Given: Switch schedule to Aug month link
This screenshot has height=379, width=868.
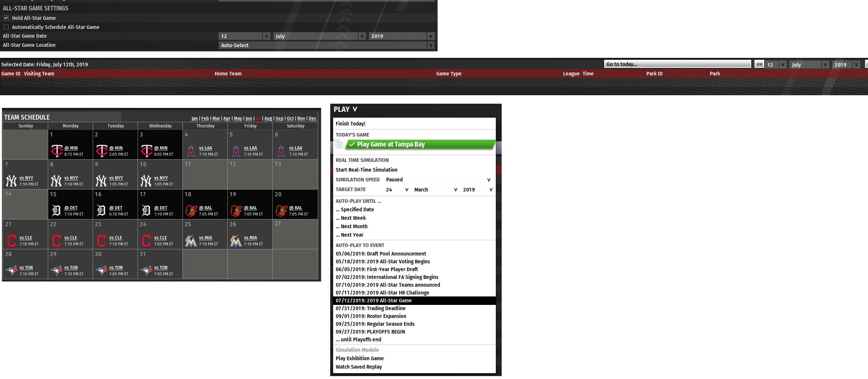Looking at the screenshot, I should (x=268, y=119).
